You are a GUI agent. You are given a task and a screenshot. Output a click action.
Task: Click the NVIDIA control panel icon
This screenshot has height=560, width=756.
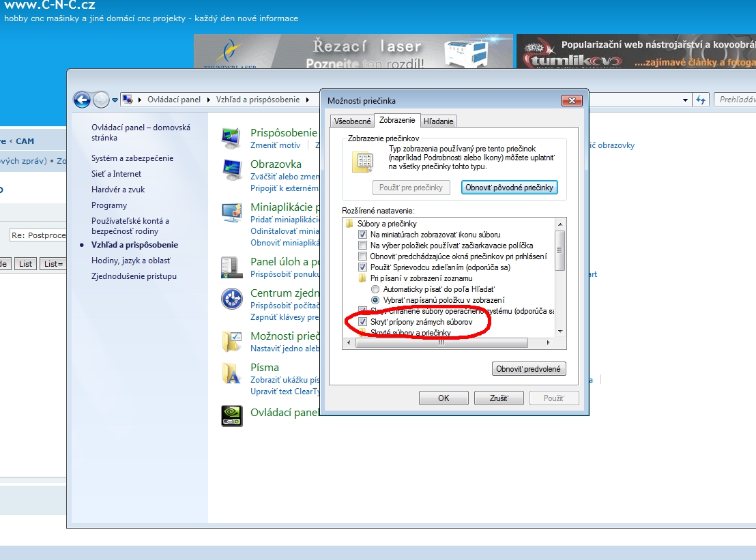point(231,415)
